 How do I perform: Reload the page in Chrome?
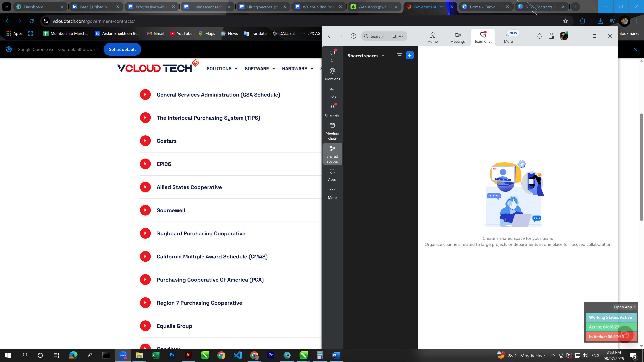[x=32, y=21]
